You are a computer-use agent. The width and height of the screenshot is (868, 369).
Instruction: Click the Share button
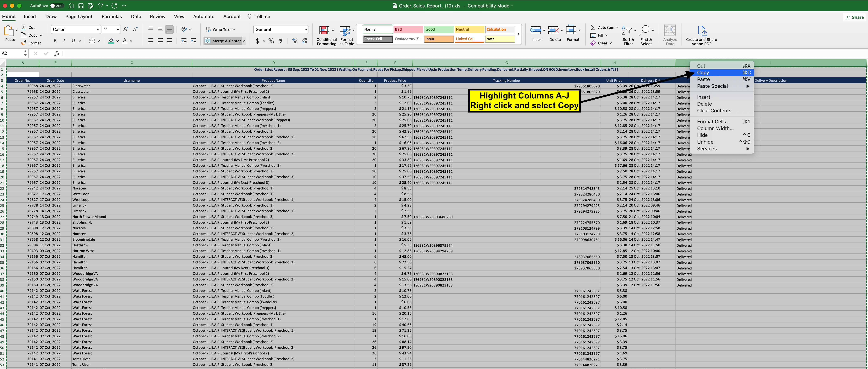855,17
